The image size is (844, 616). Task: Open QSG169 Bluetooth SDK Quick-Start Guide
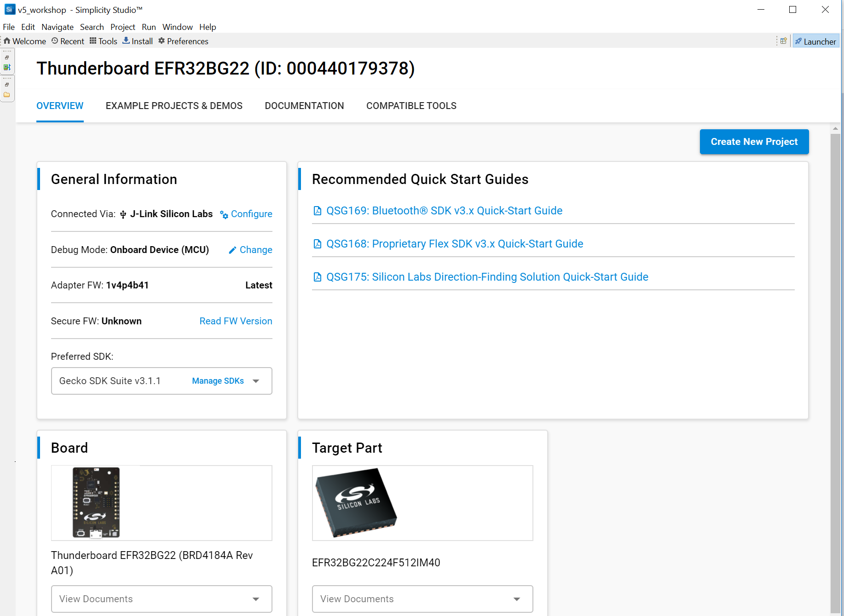coord(444,211)
